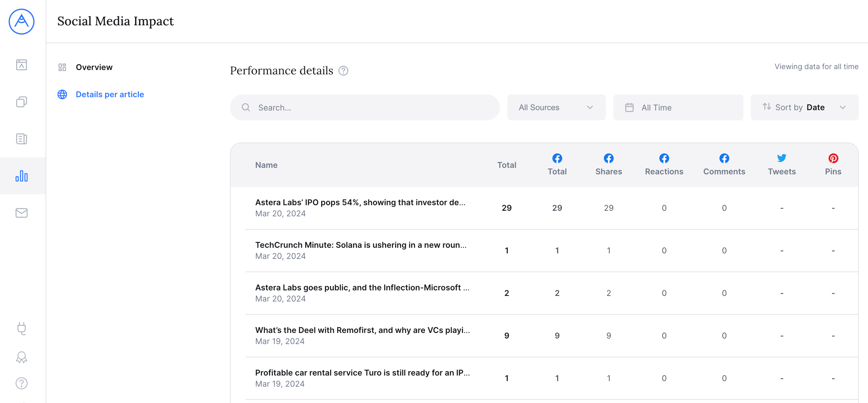Click the globe icon beside Details per article
Image resolution: width=868 pixels, height=403 pixels.
point(62,94)
